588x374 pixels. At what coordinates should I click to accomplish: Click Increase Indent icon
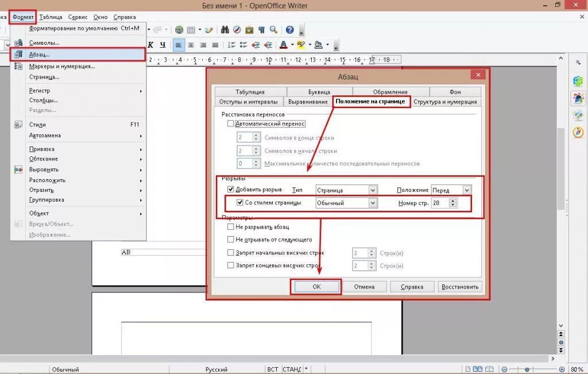pyautogui.click(x=268, y=45)
